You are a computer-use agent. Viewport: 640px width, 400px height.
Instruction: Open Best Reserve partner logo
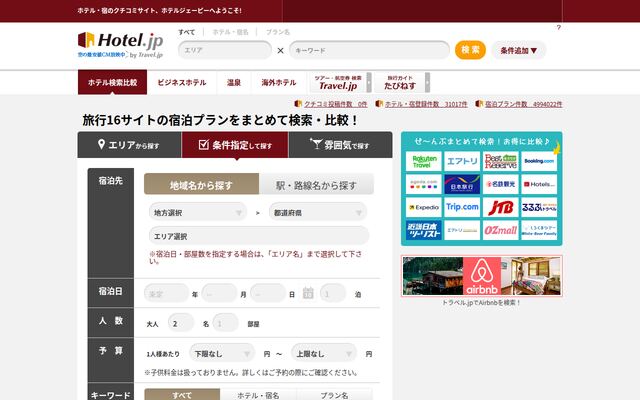click(501, 161)
